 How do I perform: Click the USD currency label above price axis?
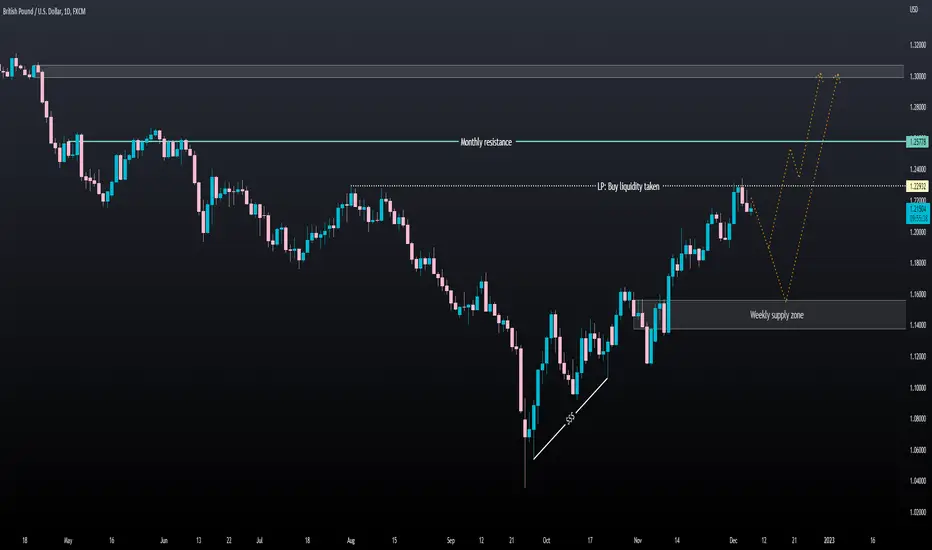coord(914,10)
